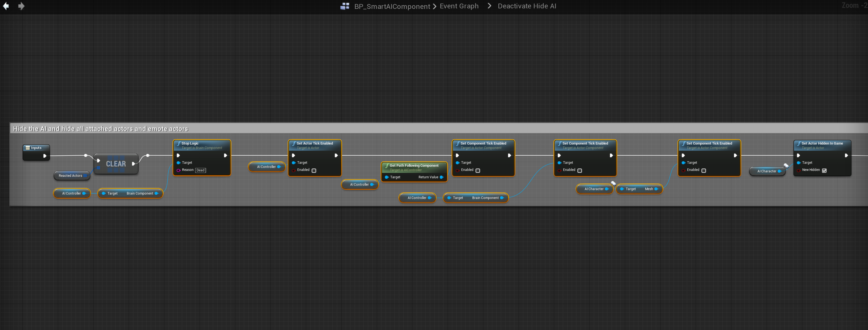
Task: Click execution output pin of Inputs node
Action: 45,156
